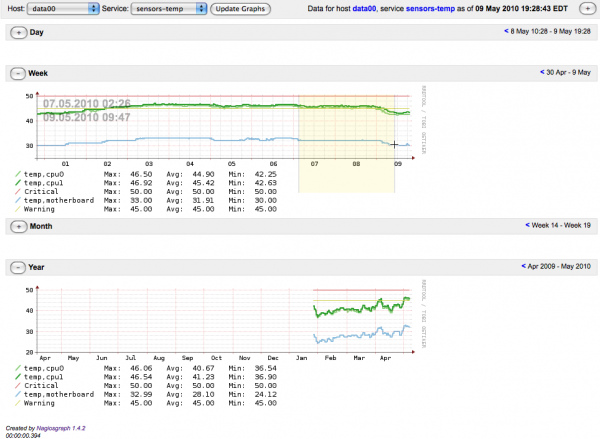Expand the Month graph section

pos(17,226)
